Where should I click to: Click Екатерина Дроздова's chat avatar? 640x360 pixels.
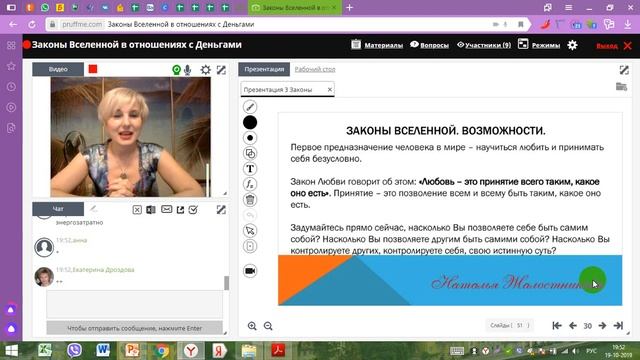44,277
